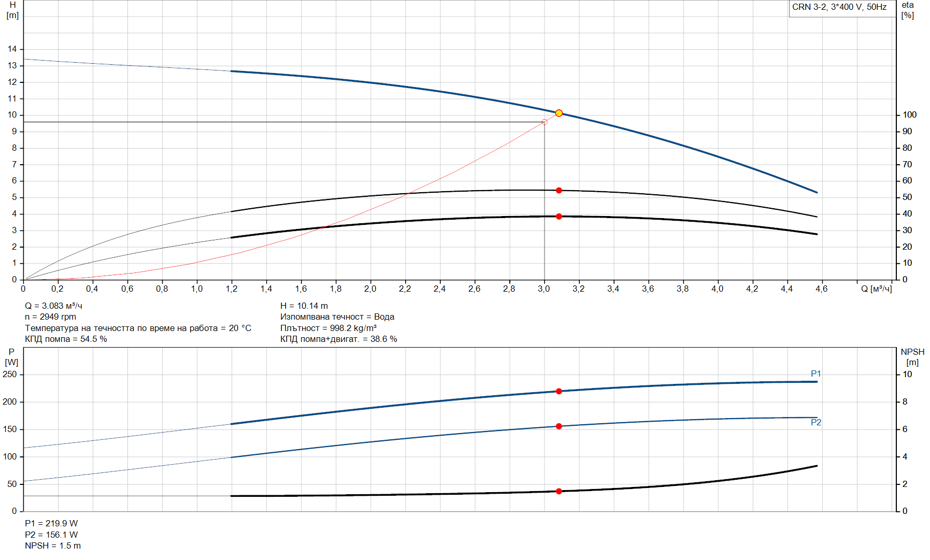930x560 pixels.
Task: Click the 'P1 = 219.9 W' value
Action: click(x=51, y=523)
